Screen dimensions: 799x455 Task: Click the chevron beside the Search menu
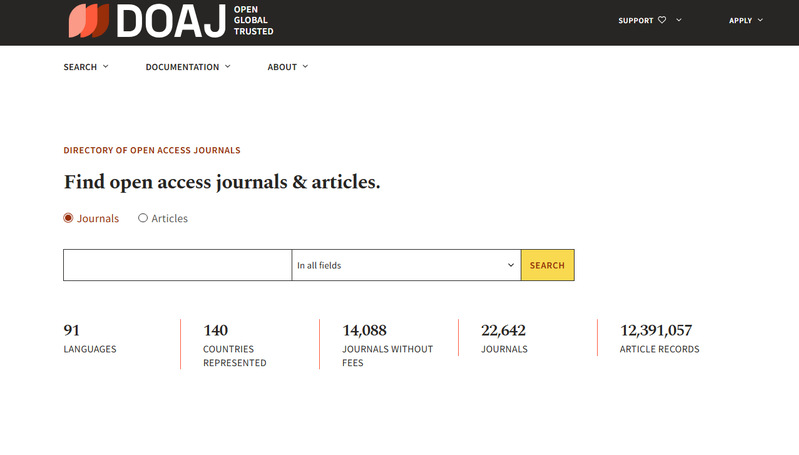coord(105,67)
